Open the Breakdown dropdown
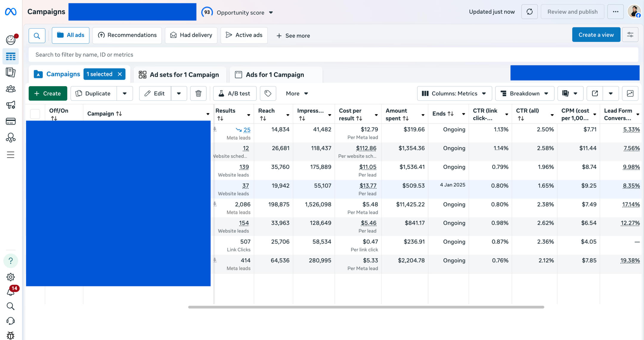 click(525, 93)
